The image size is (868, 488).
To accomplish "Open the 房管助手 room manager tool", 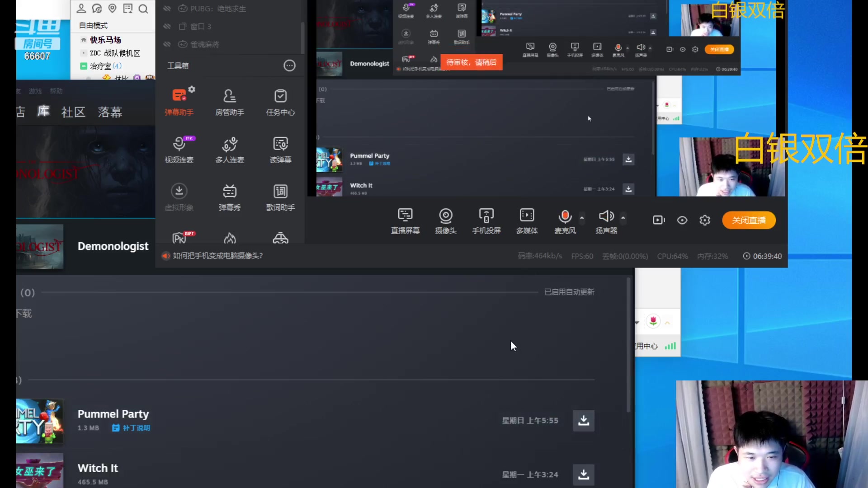I will click(230, 102).
